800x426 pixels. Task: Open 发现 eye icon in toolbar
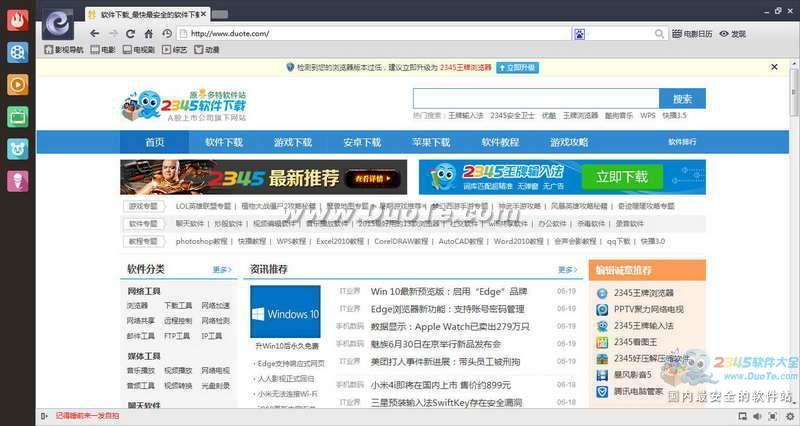pos(733,34)
